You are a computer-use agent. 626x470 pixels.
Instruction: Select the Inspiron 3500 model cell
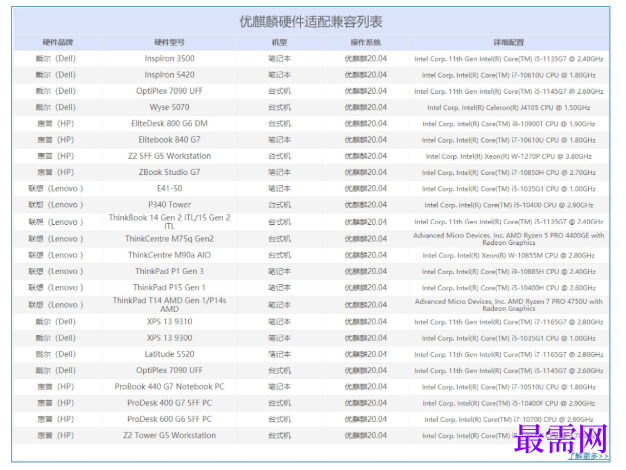(x=169, y=58)
